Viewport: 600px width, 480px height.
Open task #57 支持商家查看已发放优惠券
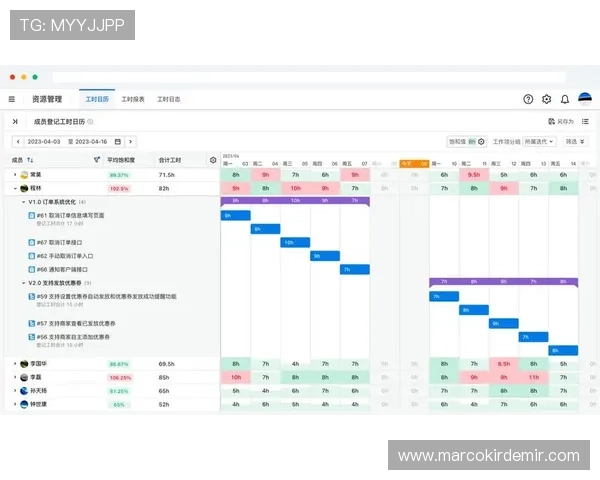coord(76,323)
